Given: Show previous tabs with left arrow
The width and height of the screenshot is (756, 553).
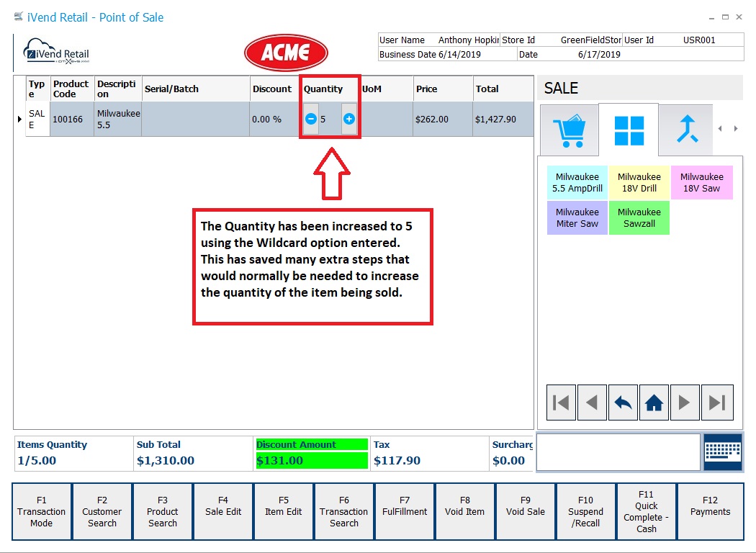Looking at the screenshot, I should click(720, 128).
